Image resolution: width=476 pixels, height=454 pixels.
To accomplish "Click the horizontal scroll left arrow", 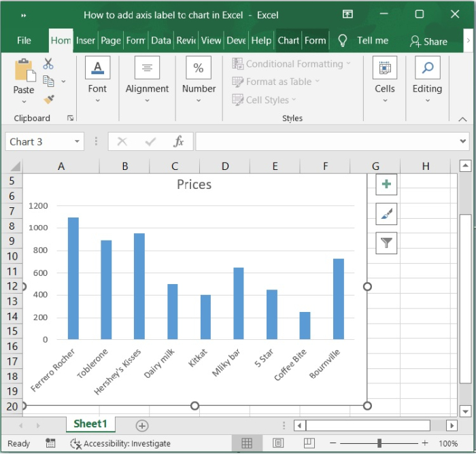I will tap(299, 425).
